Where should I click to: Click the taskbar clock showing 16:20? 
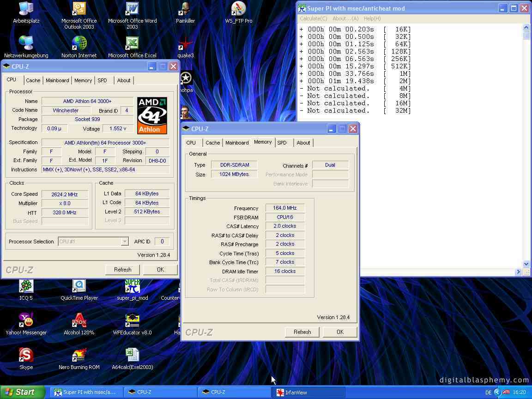click(519, 393)
